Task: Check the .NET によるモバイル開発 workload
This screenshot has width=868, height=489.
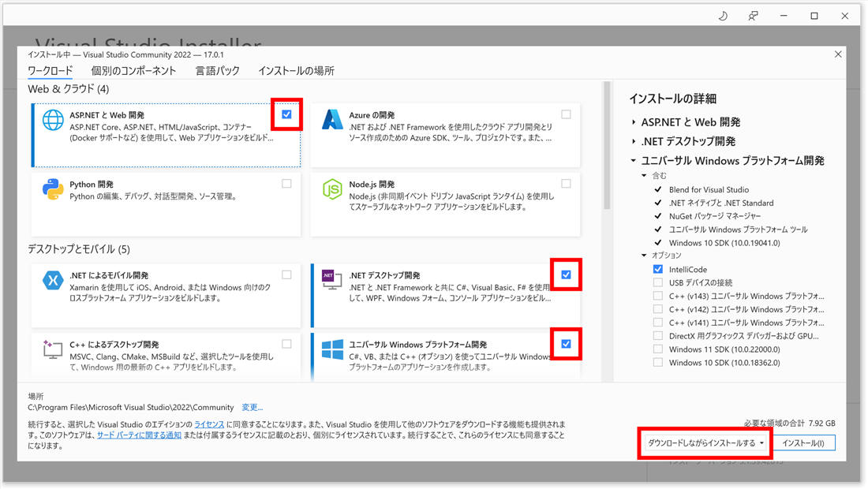Action: (x=286, y=275)
